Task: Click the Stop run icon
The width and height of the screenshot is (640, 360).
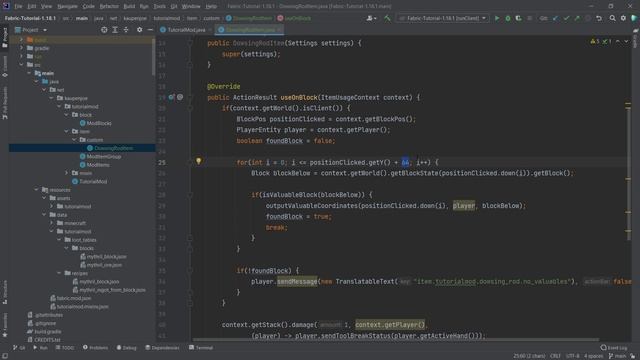Action: coord(529,18)
